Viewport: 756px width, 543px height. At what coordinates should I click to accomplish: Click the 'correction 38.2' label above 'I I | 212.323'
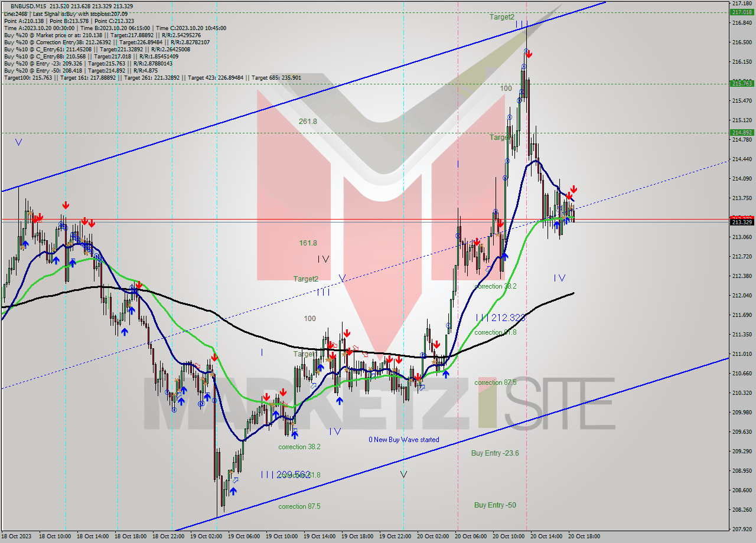pyautogui.click(x=496, y=286)
